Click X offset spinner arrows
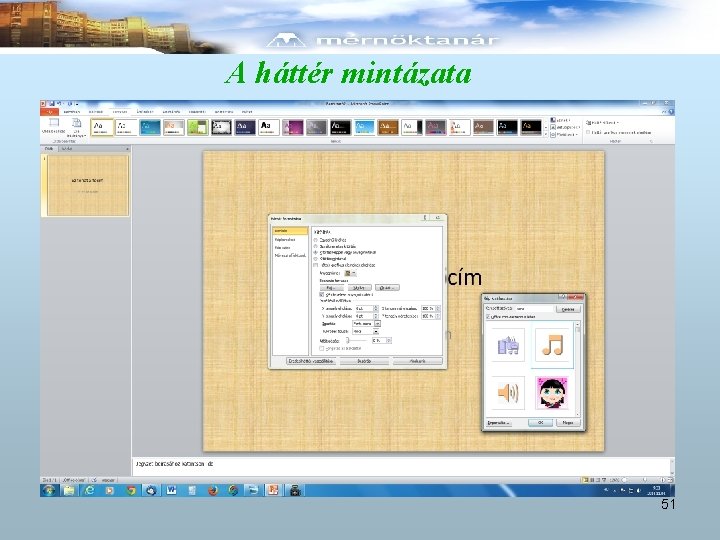Viewport: 720px width, 540px height. [376, 309]
